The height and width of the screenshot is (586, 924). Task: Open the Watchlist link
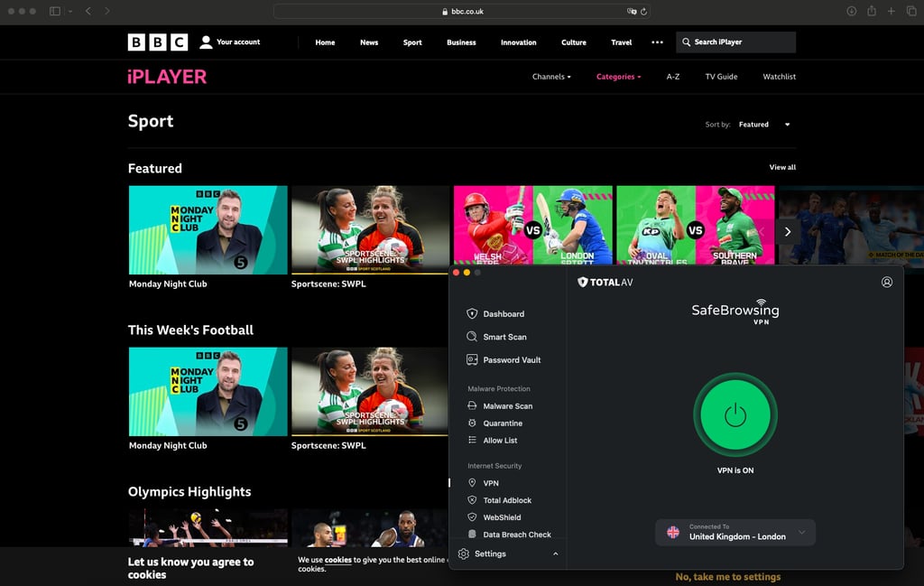[779, 77]
